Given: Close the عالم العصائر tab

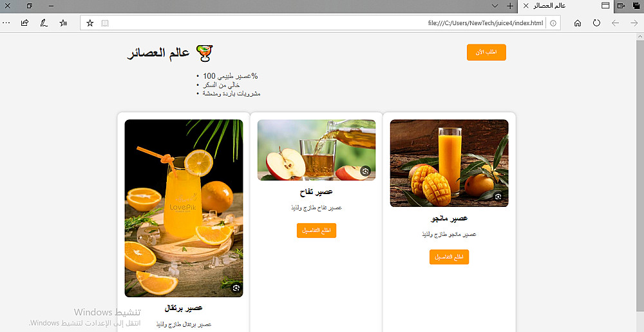Looking at the screenshot, I should tap(526, 6).
